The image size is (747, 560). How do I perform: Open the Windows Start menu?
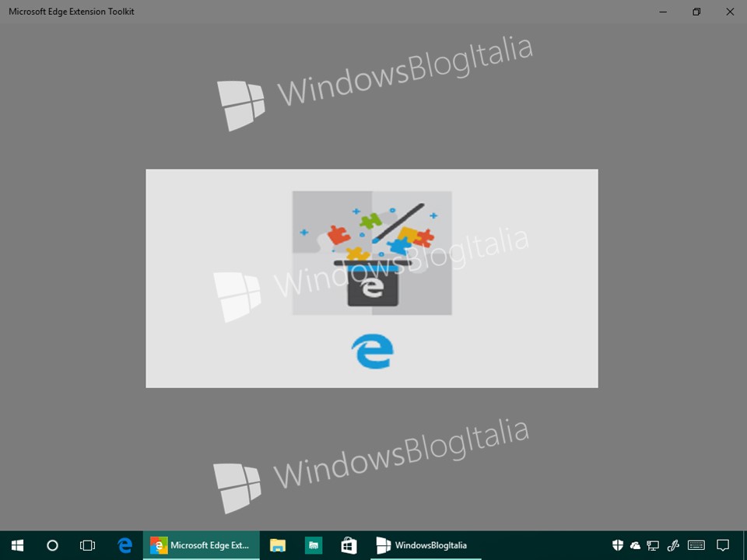point(18,545)
